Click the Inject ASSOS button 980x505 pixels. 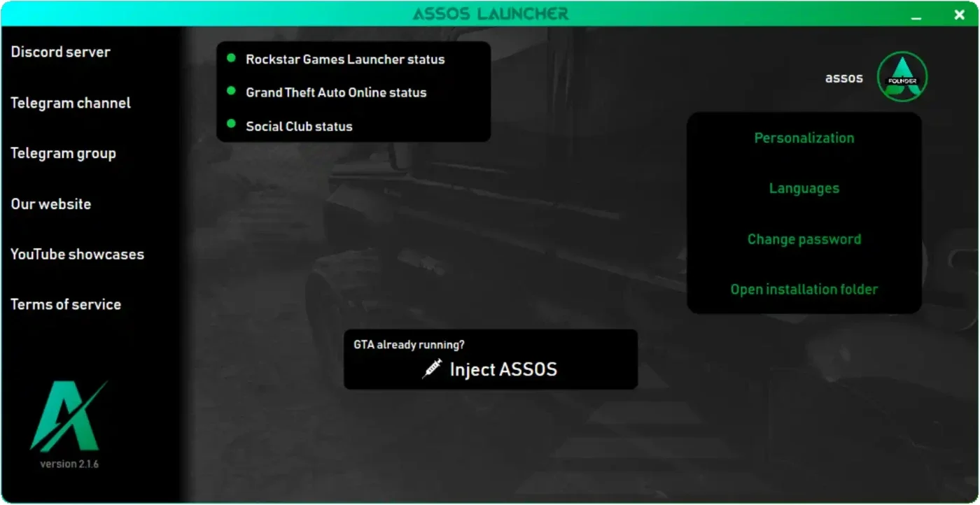click(490, 360)
